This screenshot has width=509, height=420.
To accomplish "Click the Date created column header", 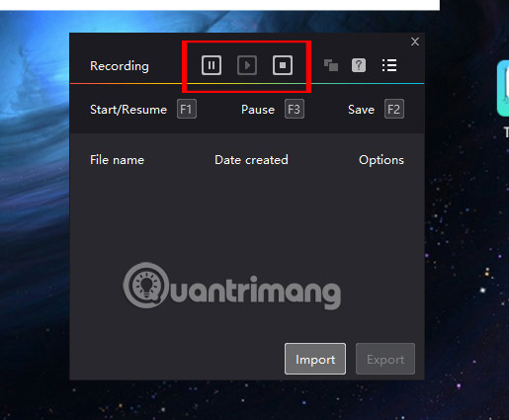I will coord(251,160).
